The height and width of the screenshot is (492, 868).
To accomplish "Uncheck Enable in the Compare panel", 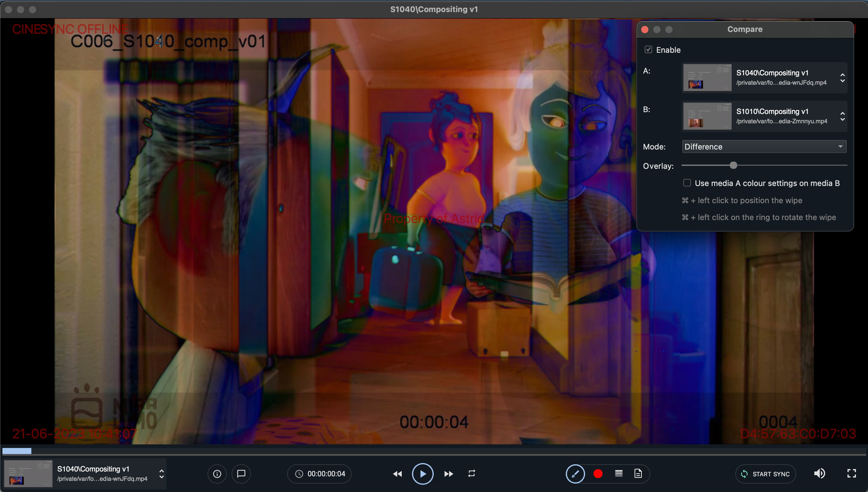I will [x=648, y=50].
